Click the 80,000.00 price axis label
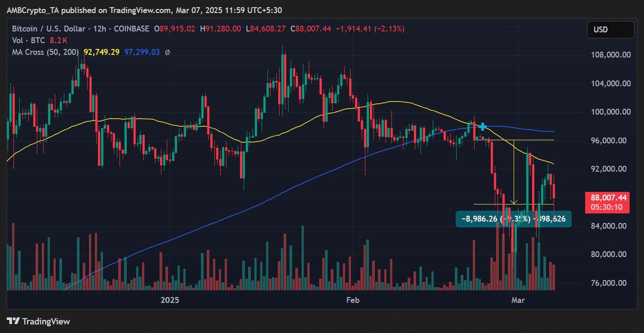The image size is (644, 333). click(x=608, y=254)
